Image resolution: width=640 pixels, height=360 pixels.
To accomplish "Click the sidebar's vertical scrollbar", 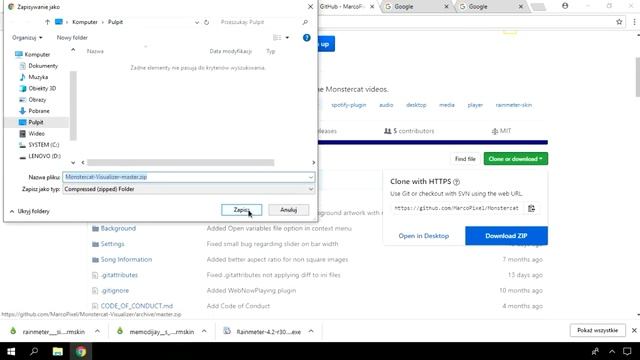I will point(73,105).
